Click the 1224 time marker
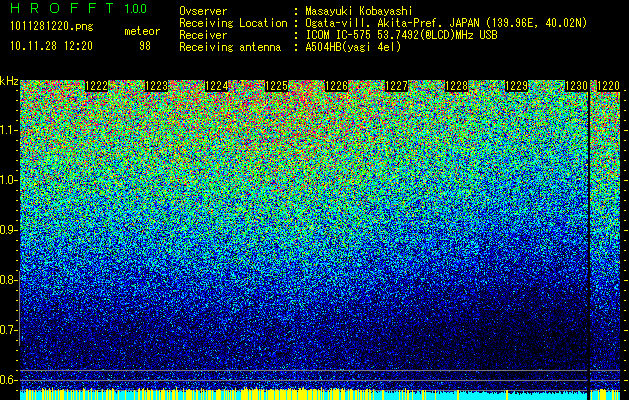Viewport: 629px width, 400px height. coord(217,86)
